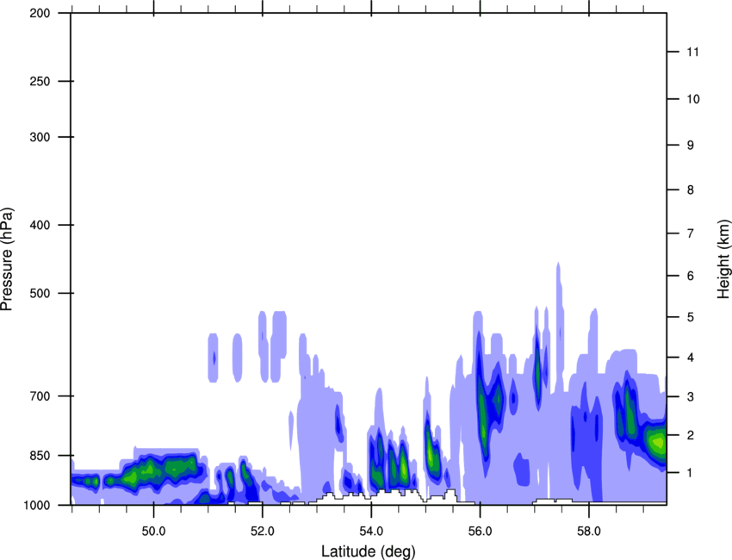Click the 50.0 latitude tick label
The image size is (732, 560).
(x=153, y=532)
